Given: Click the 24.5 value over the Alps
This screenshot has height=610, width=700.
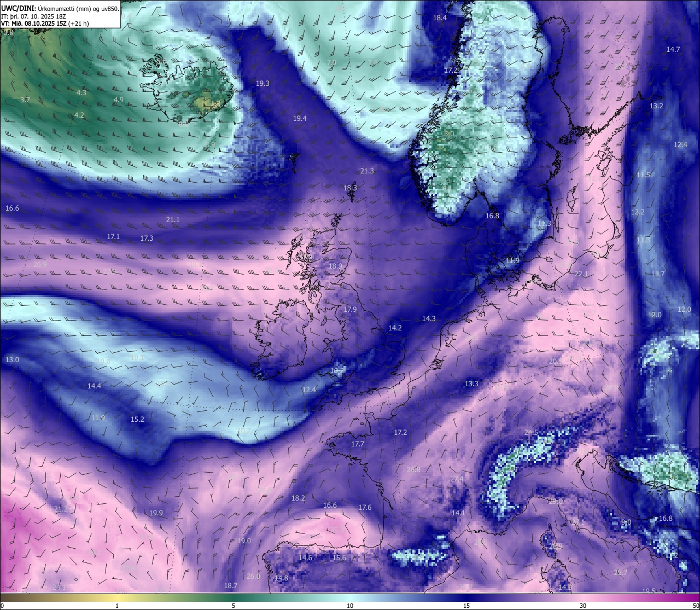Looking at the screenshot, I should coord(531,432).
